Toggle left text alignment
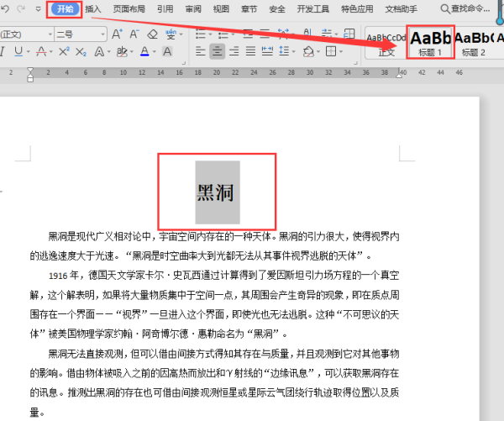 (200, 52)
